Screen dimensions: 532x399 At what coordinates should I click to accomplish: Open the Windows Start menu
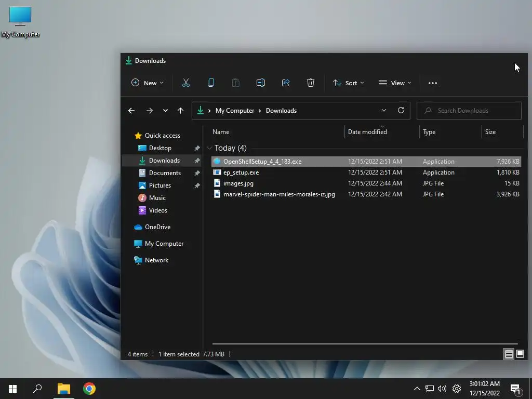click(12, 389)
